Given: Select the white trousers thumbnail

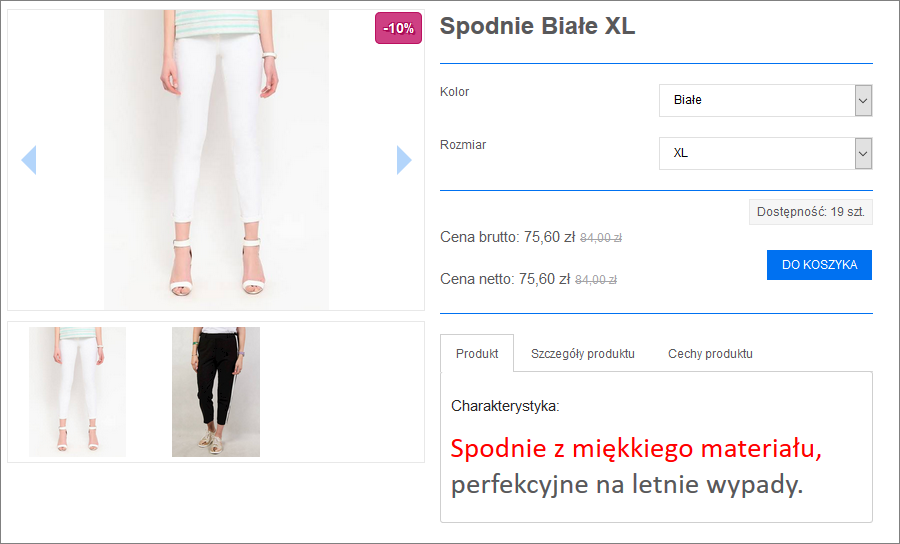Looking at the screenshot, I should point(77,392).
